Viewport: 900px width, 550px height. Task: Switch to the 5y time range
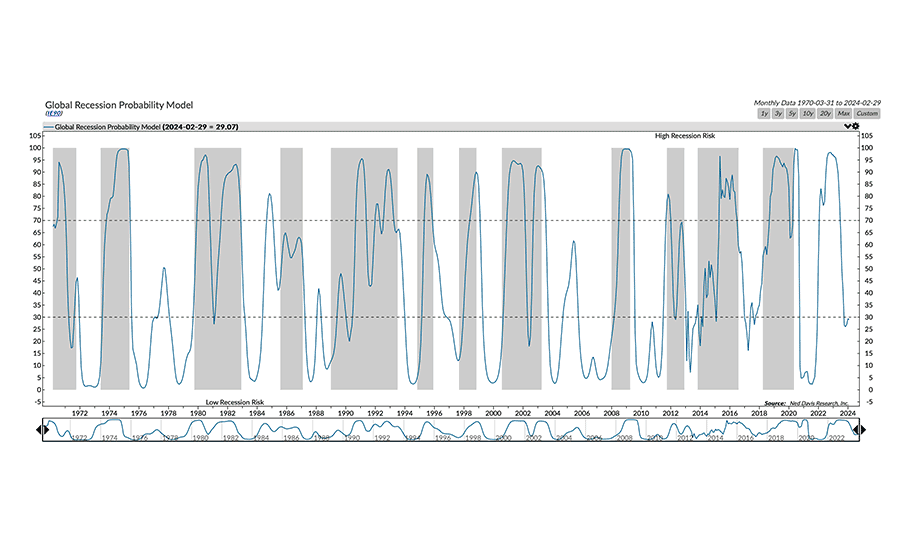(792, 114)
